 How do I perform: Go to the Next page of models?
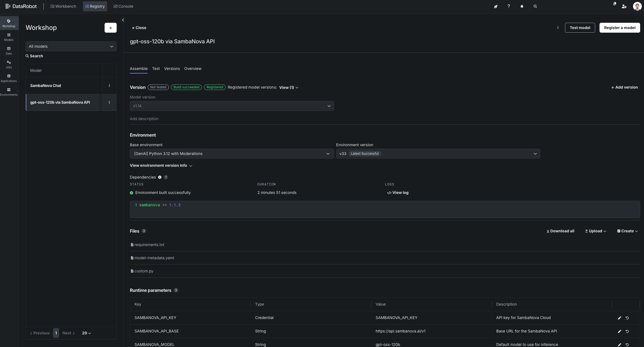[x=68, y=333]
